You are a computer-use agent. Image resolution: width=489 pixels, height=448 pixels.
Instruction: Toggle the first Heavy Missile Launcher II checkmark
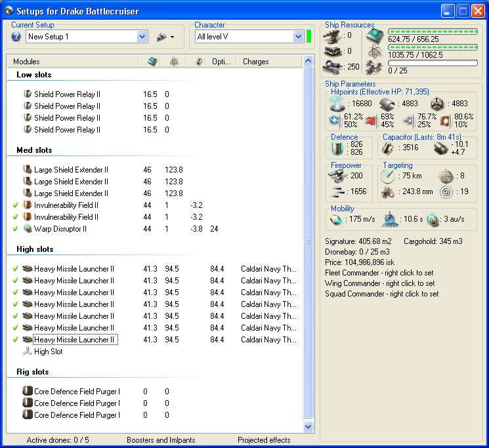[x=15, y=268]
